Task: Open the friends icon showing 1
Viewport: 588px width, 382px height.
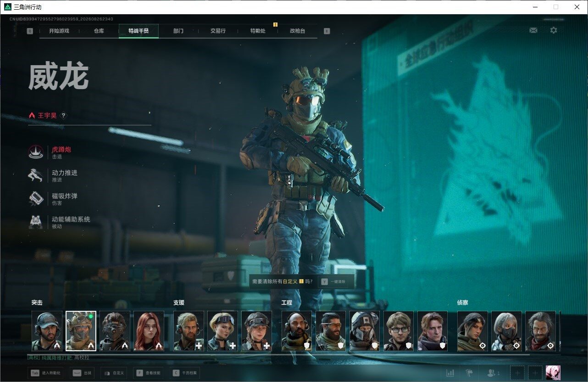Action: point(493,373)
